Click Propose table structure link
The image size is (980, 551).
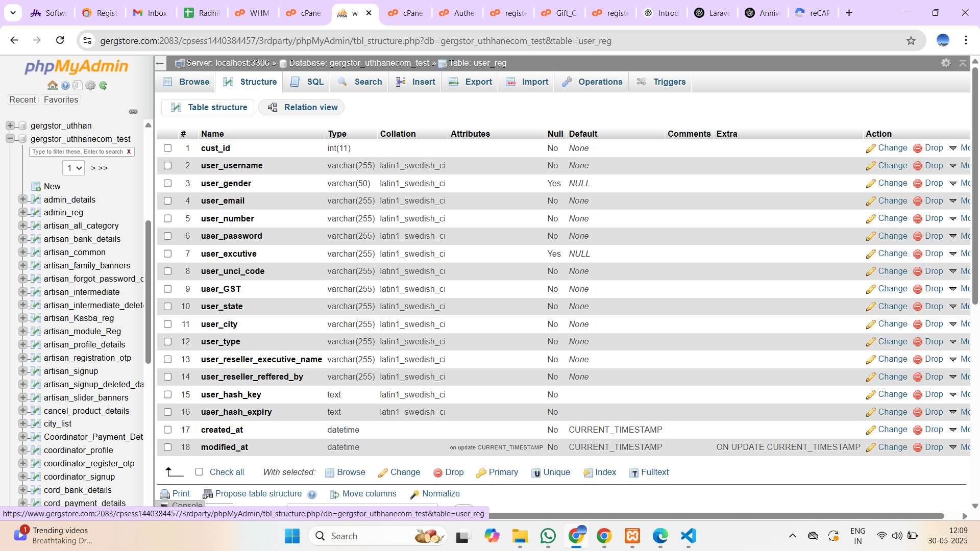coord(258,493)
